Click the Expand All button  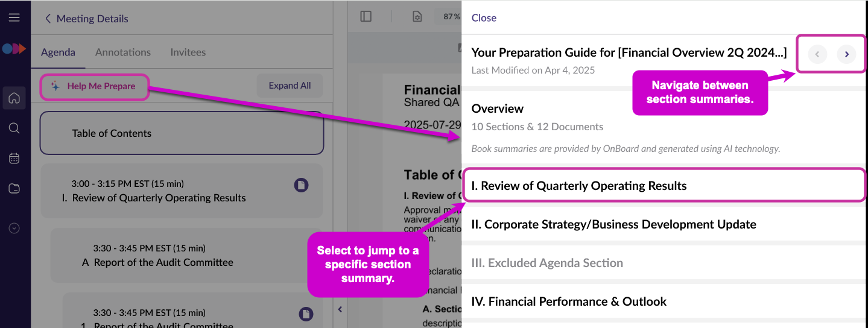290,86
